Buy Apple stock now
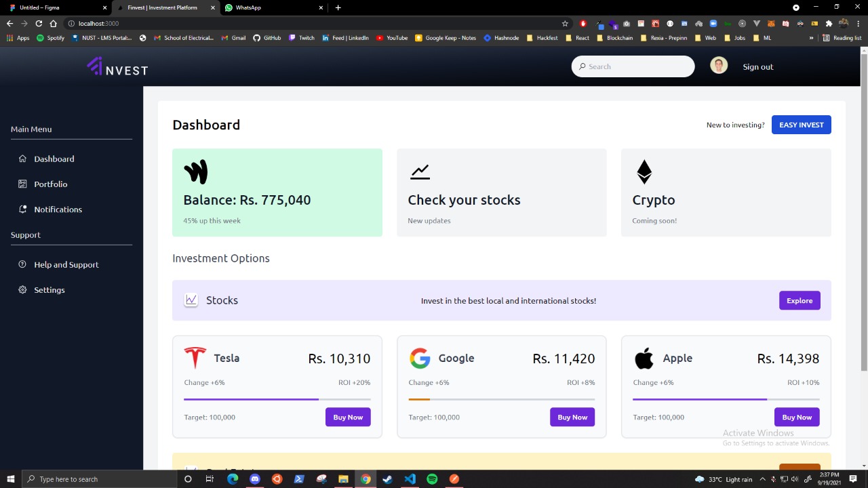 click(797, 417)
